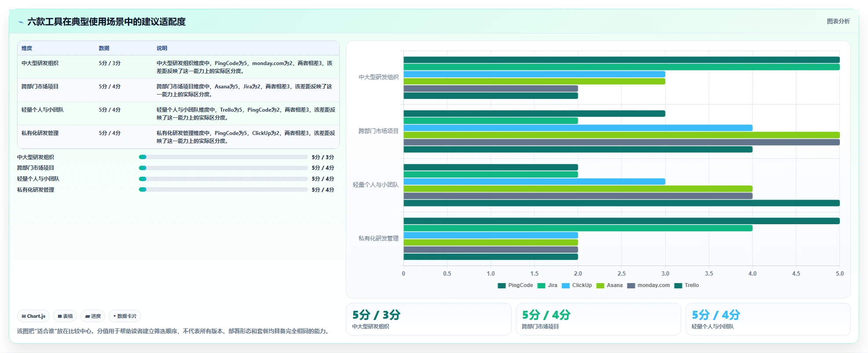The width and height of the screenshot is (868, 353).
Task: Click the 图表分析 label in the header
Action: click(838, 21)
